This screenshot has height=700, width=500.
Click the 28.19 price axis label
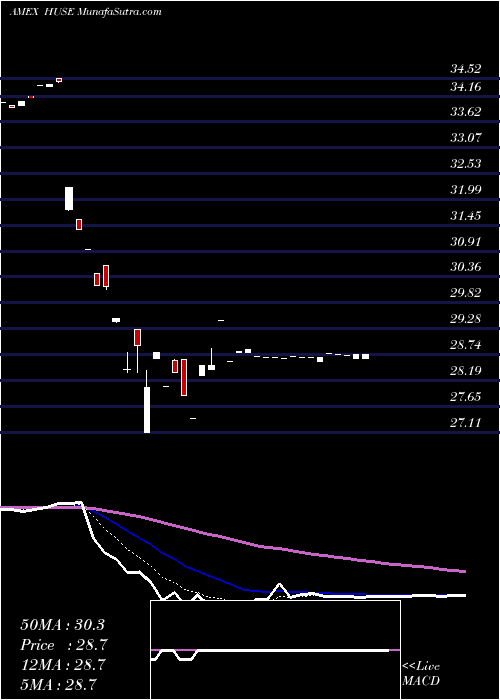[466, 371]
